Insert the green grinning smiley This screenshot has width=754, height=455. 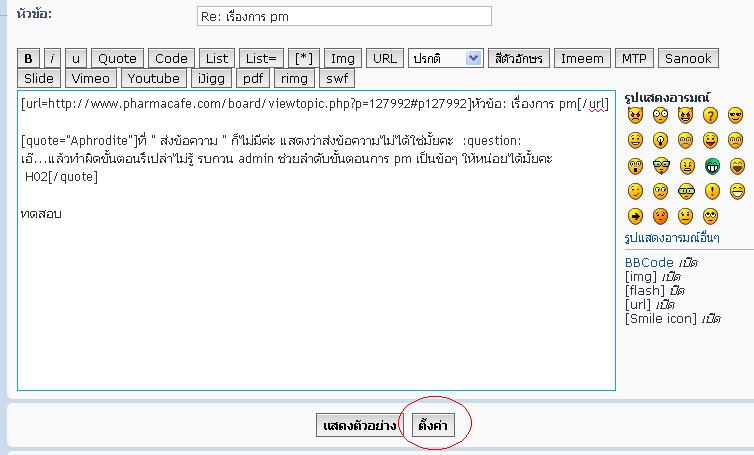[712, 165]
